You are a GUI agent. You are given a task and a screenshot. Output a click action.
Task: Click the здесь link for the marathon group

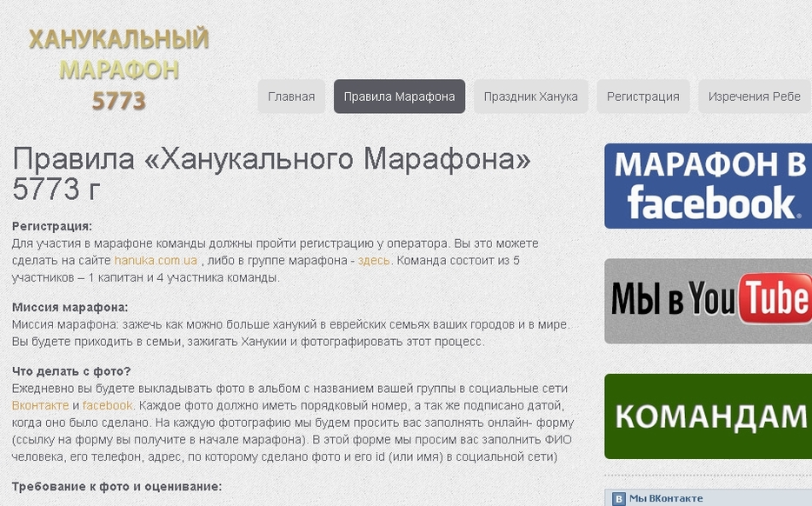pos(374,260)
